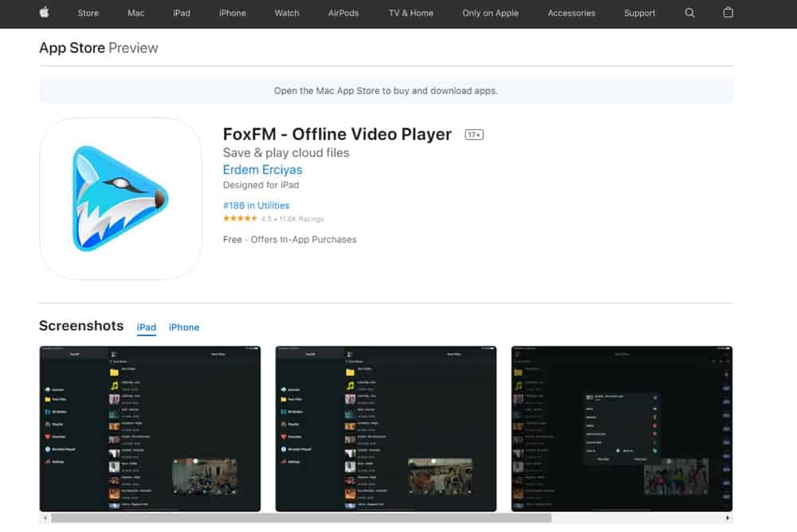This screenshot has width=797, height=532.
Task: Click the scrollbar right arrow
Action: [x=728, y=518]
